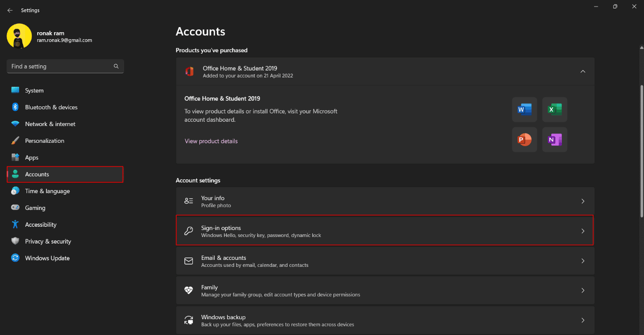Viewport: 644px width, 335px height.
Task: Open Email & accounts row
Action: pos(385,261)
